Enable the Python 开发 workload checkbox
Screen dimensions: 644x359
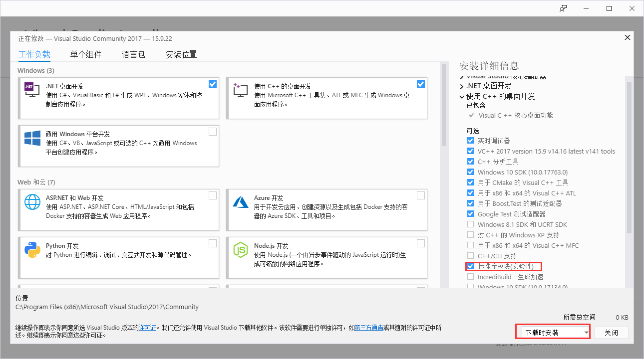(213, 243)
